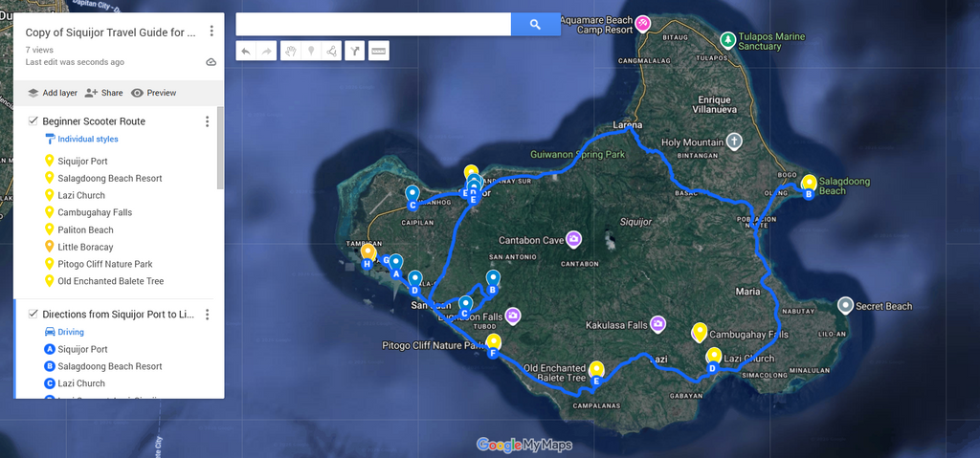Select Lazi Church in Beginner Scooter Route
Screen dimensions: 980x458
81,196
